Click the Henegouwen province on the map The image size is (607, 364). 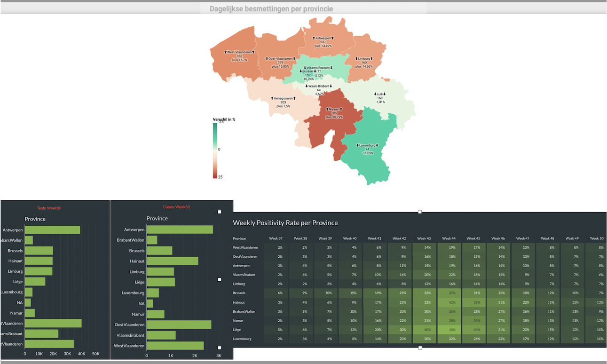point(283,102)
